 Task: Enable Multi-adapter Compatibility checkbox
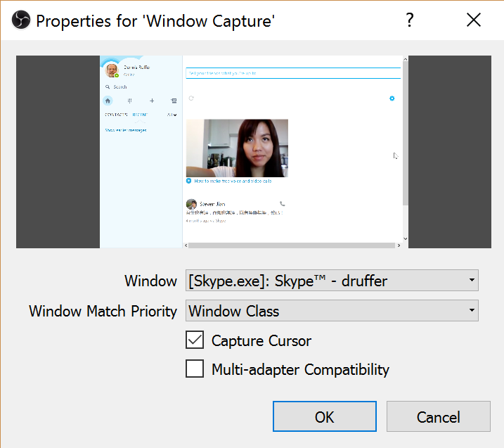point(195,369)
